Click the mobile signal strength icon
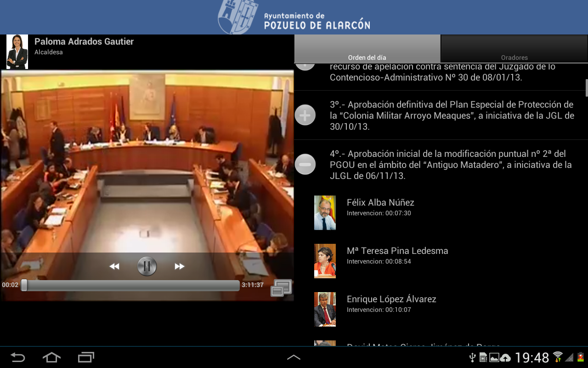Viewport: 588px width, 368px height. click(569, 357)
